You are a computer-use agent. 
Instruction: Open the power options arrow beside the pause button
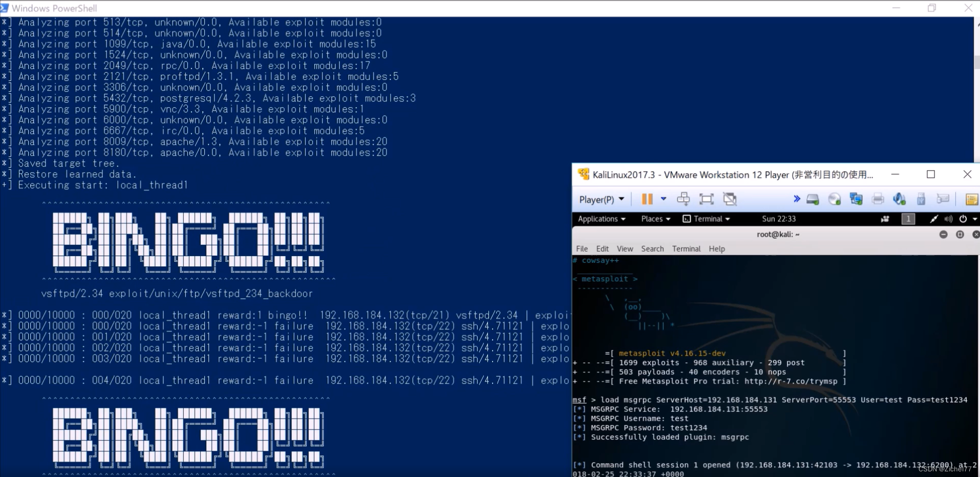tap(664, 199)
